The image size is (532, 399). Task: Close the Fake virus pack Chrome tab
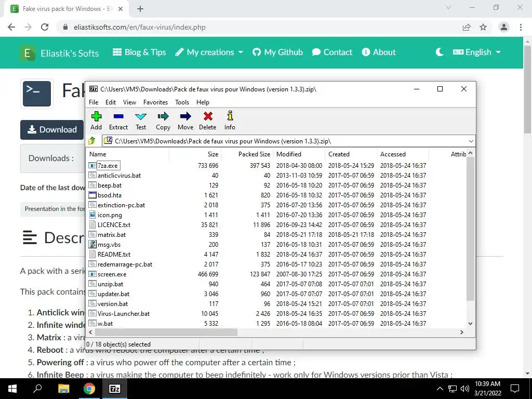(121, 9)
